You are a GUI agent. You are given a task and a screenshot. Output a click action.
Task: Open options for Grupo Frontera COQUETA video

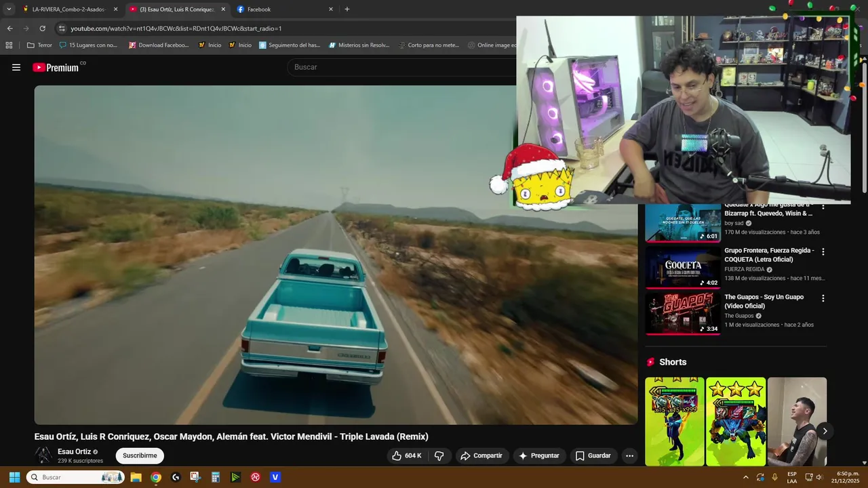coord(823,251)
